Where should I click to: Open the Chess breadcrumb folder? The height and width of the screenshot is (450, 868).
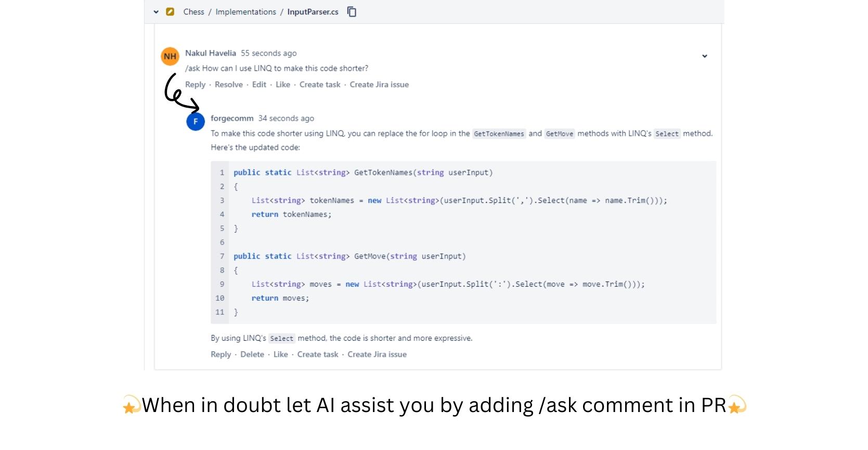click(193, 12)
